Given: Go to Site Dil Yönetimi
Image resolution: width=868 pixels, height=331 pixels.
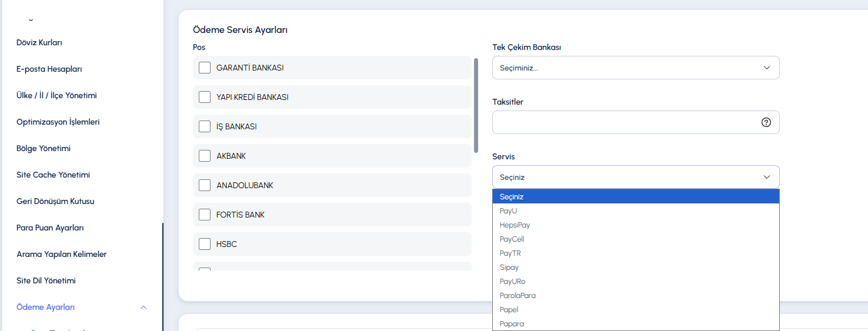Looking at the screenshot, I should 46,280.
